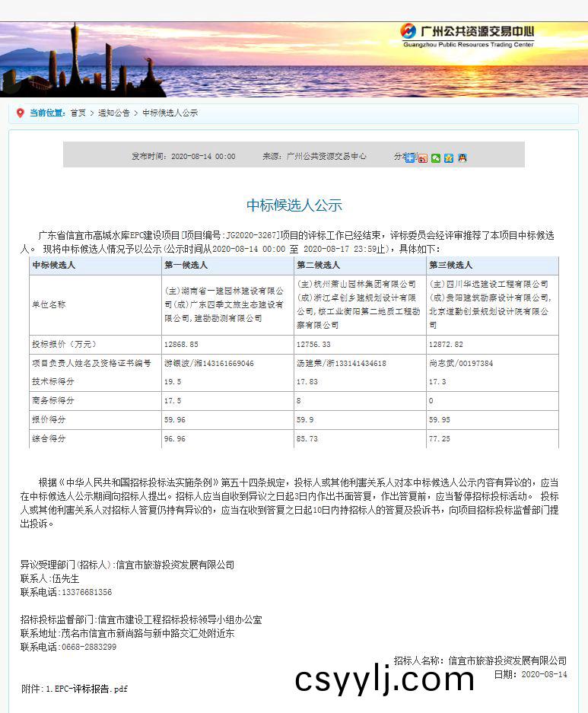
Task: Open the EPC-评标报告.pdf attachment
Action: tap(86, 689)
